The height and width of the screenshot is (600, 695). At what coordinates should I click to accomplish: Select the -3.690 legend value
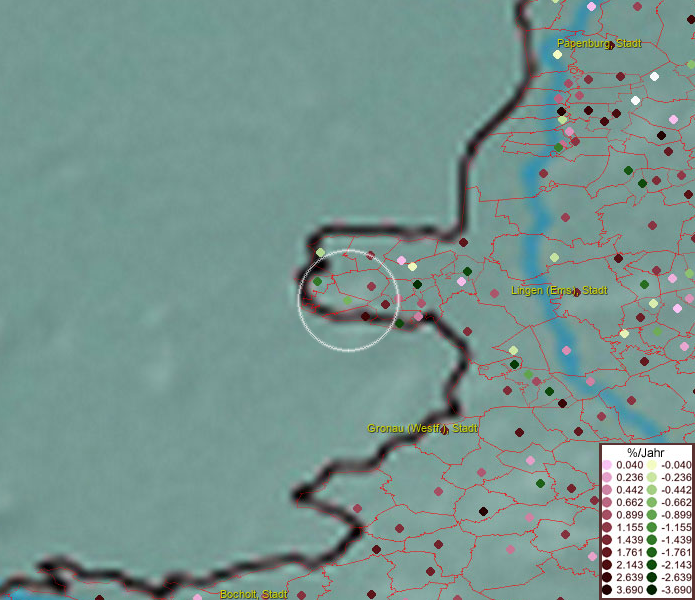point(676,590)
